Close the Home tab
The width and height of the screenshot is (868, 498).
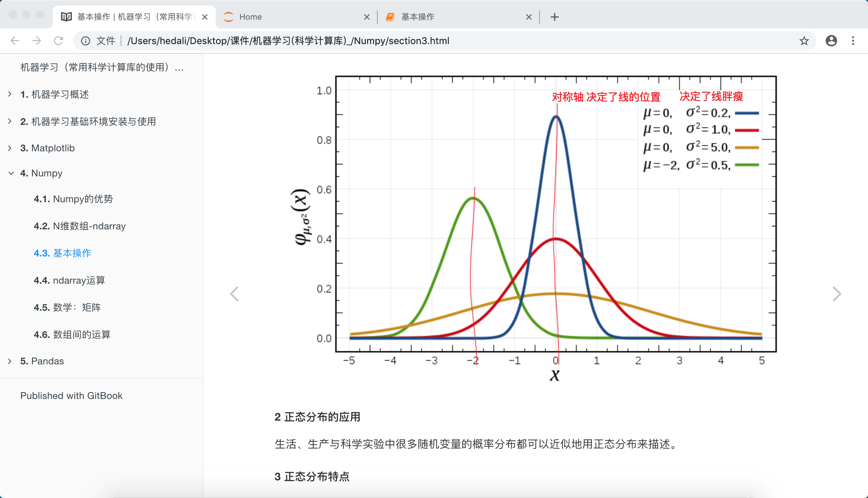coord(367,17)
